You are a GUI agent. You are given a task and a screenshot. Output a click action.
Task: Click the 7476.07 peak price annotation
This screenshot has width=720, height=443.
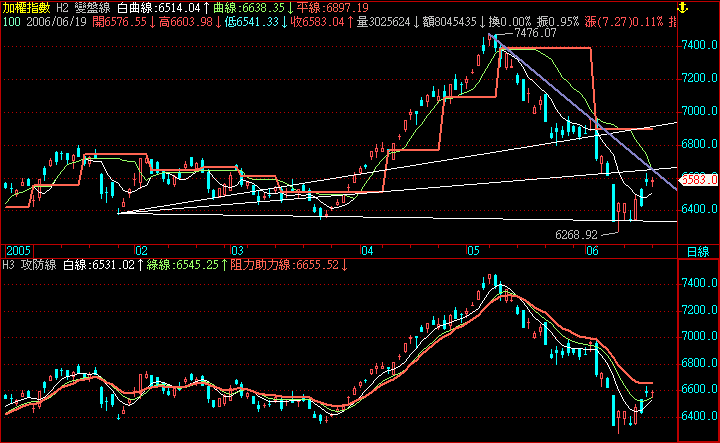click(x=535, y=33)
